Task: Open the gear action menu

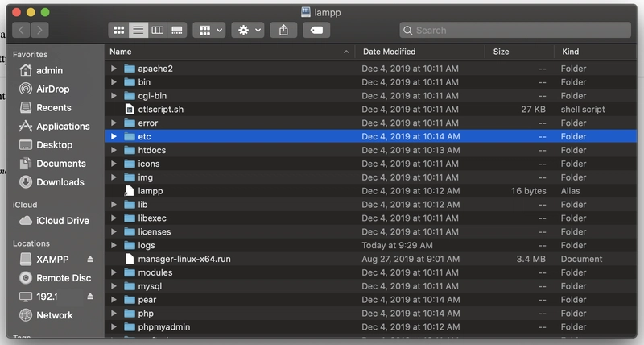Action: 247,30
